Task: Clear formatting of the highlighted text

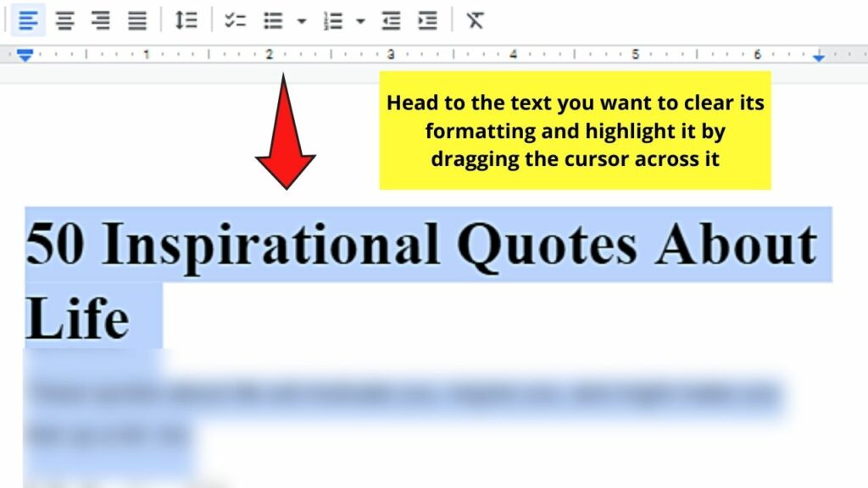Action: coord(477,20)
